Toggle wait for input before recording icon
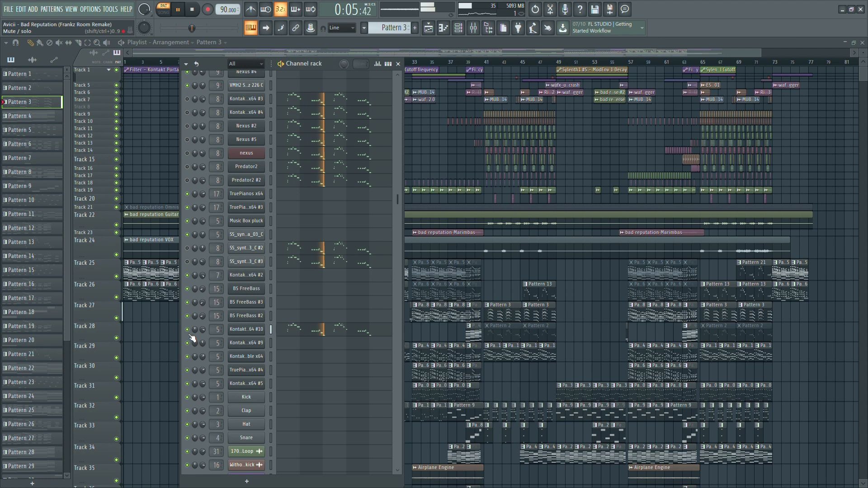Image resolution: width=868 pixels, height=488 pixels. [266, 9]
